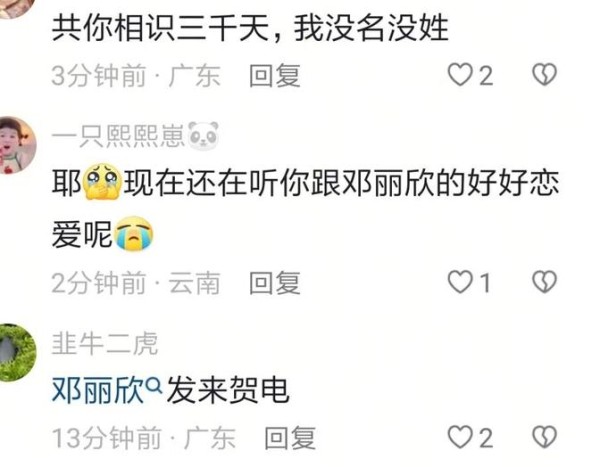This screenshot has width=600, height=467.
Task: Open profile of username 韭牛二虎
Action: [104, 343]
